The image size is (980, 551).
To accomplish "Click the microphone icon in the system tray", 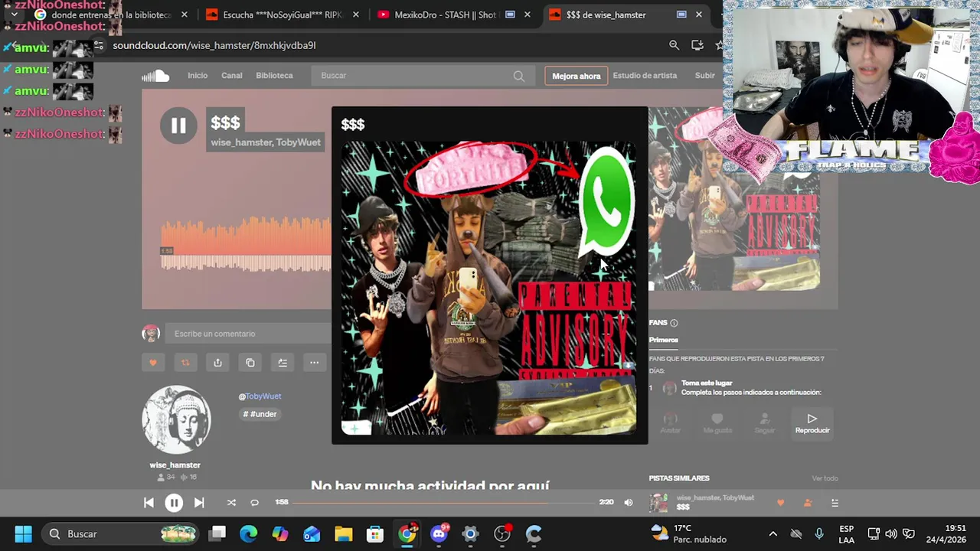I will coord(819,533).
